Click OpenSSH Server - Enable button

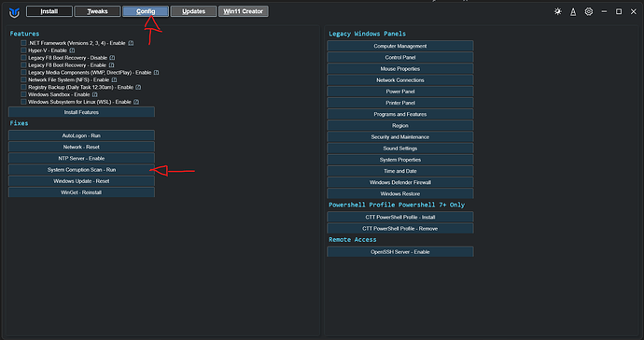click(400, 252)
